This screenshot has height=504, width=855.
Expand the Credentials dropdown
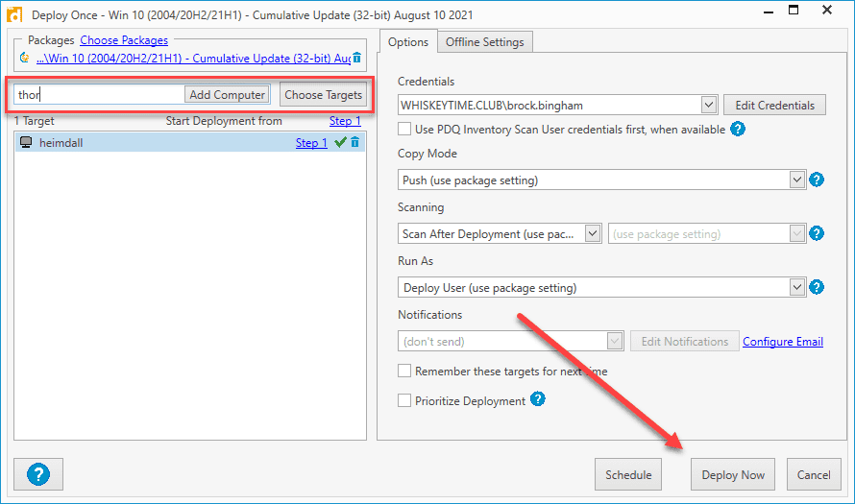708,105
